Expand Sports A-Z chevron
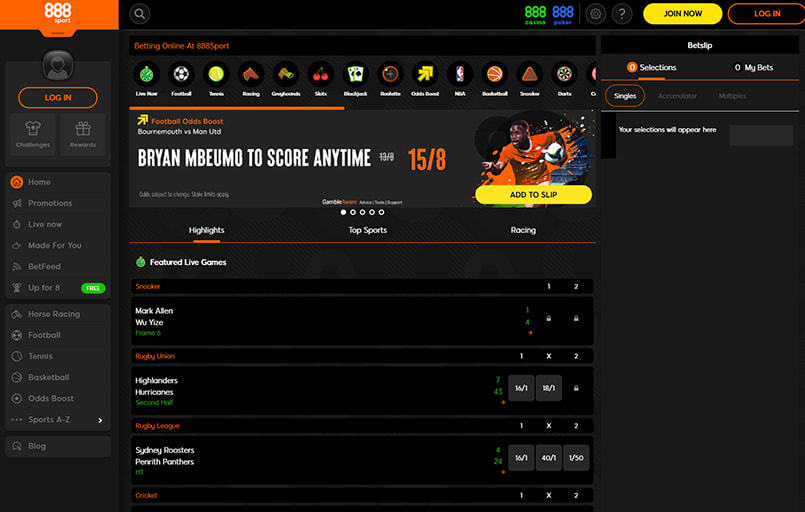 [100, 420]
